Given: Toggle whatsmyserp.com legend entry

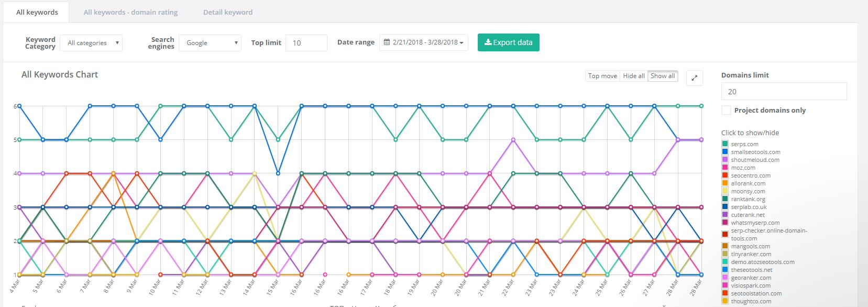Looking at the screenshot, I should pos(751,223).
